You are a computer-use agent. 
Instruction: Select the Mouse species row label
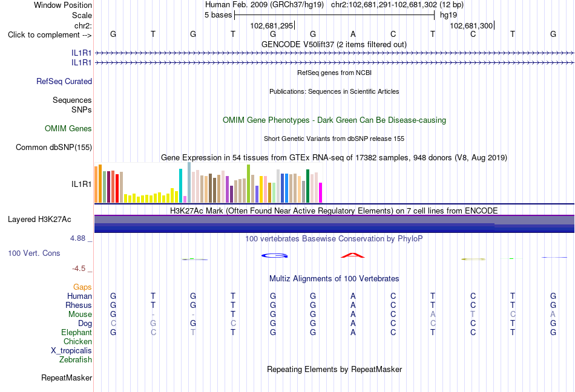pos(80,315)
